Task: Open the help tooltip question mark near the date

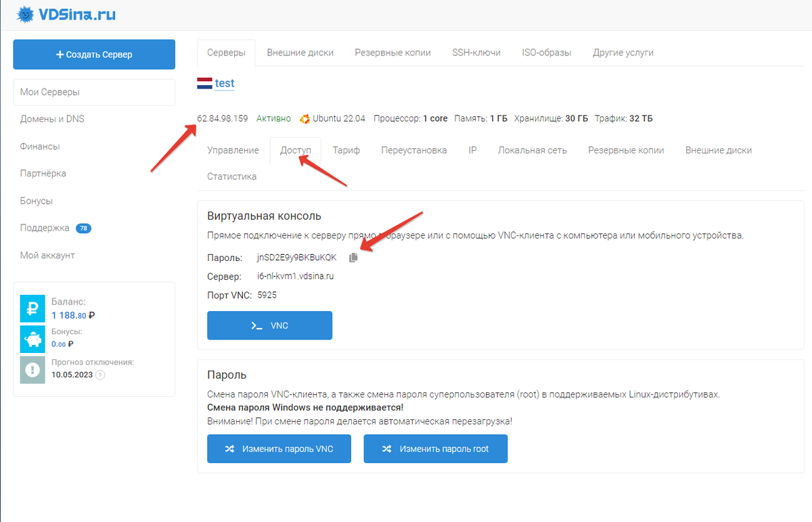Action: (100, 375)
